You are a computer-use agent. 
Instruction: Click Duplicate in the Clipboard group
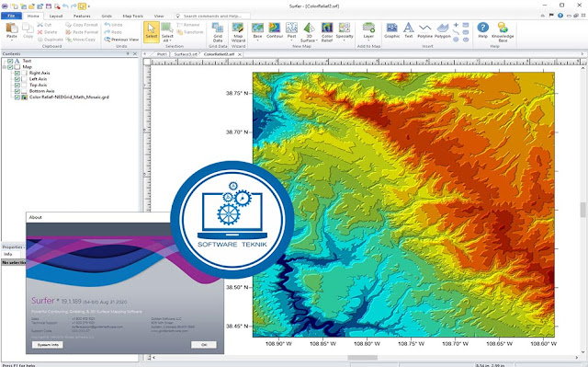pos(51,40)
